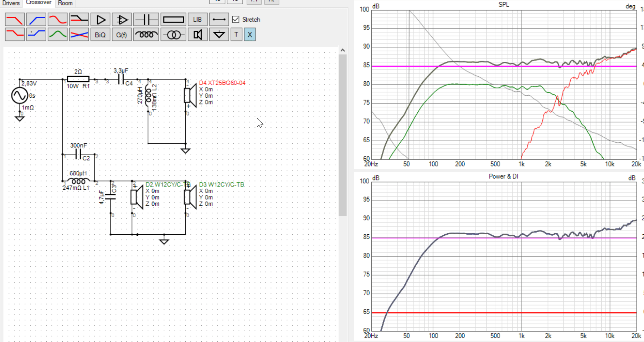Insert the red S-curve filter block
This screenshot has width=644, height=342.
[x=57, y=20]
